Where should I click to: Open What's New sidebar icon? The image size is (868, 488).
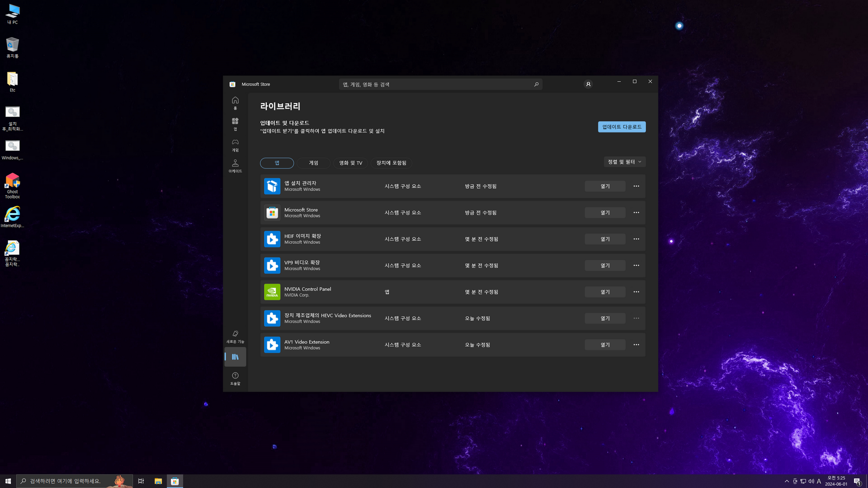coord(235,336)
